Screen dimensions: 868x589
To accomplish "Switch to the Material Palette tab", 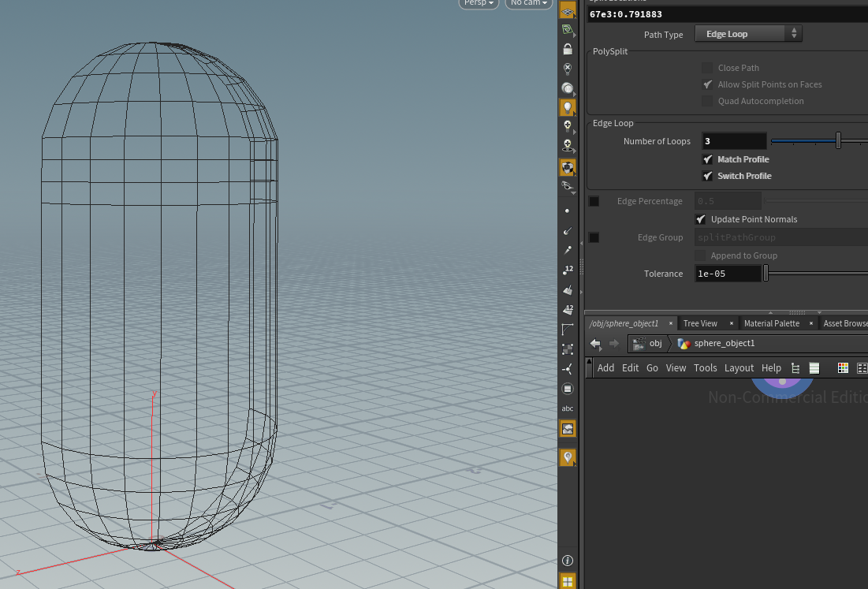I will [771, 323].
